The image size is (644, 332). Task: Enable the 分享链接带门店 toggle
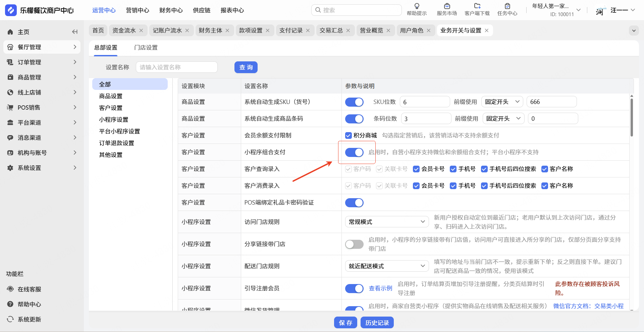pyautogui.click(x=354, y=244)
